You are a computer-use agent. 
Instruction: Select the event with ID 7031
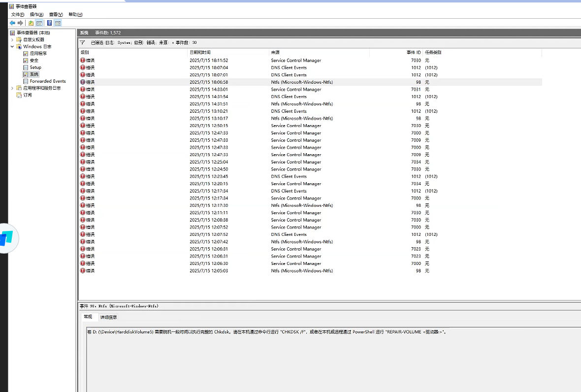click(295, 90)
